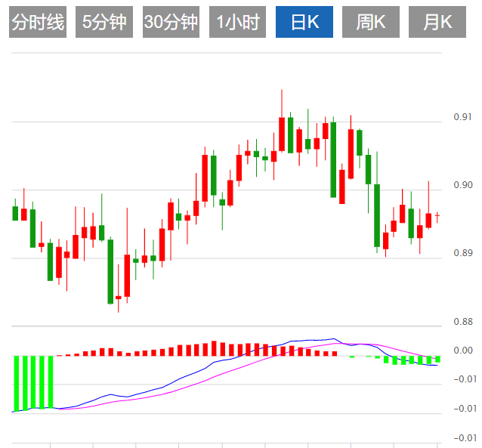
Task: Select the 5分钟 interval tab
Action: coord(104,22)
